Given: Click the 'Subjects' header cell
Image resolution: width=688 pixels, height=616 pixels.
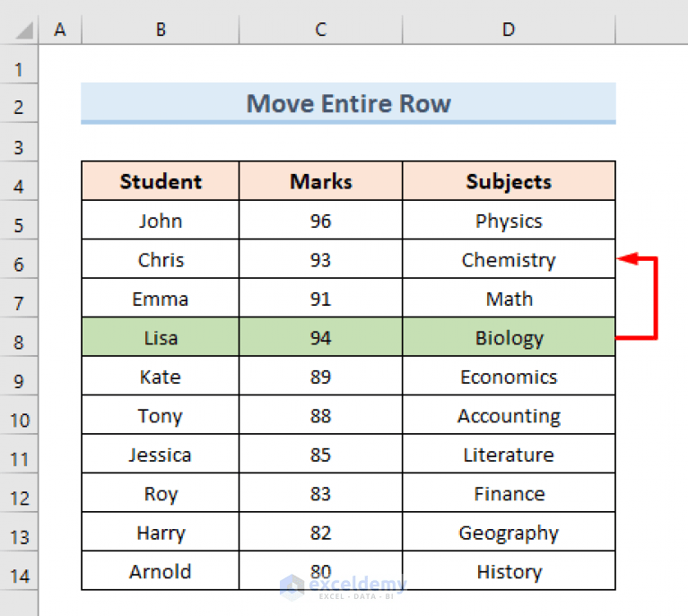Looking at the screenshot, I should (509, 181).
